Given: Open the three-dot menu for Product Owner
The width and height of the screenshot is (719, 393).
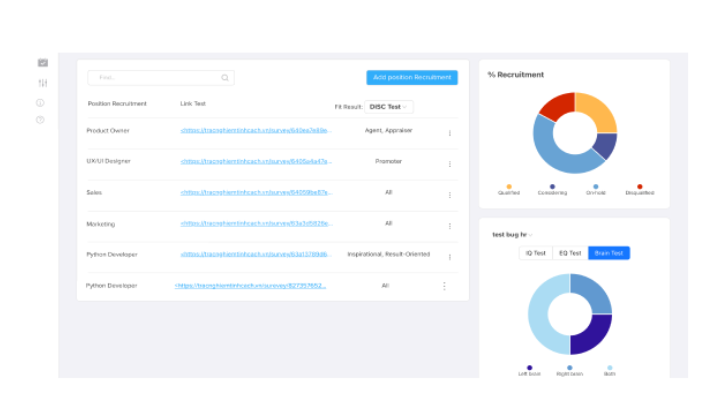Looking at the screenshot, I should 450,133.
